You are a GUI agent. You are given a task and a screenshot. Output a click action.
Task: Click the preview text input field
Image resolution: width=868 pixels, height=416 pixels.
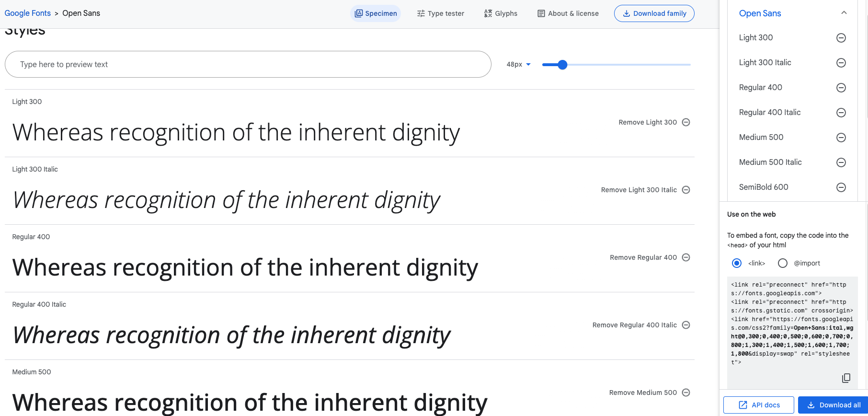[248, 64]
